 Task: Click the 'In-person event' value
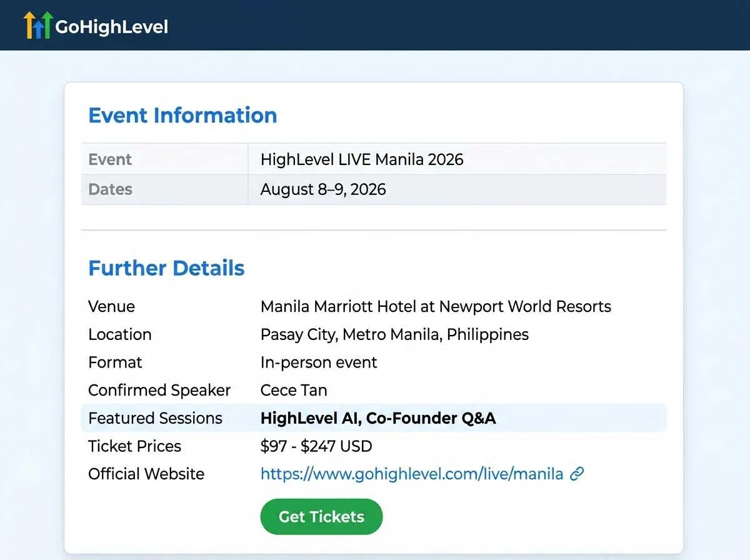click(319, 362)
